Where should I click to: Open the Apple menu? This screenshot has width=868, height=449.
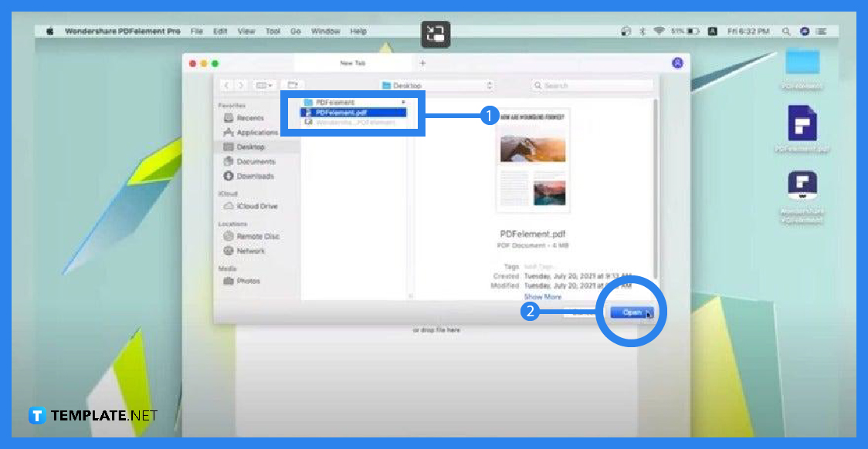point(50,32)
